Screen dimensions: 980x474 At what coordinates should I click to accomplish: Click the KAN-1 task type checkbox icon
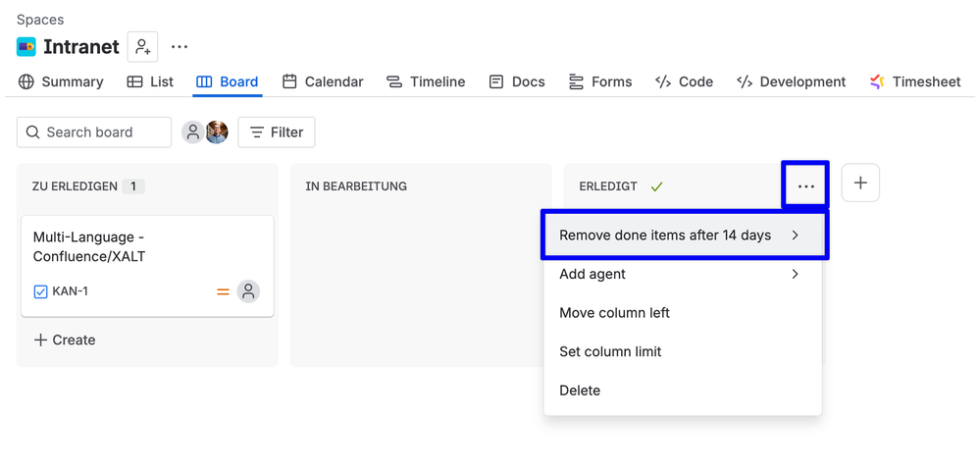click(40, 291)
